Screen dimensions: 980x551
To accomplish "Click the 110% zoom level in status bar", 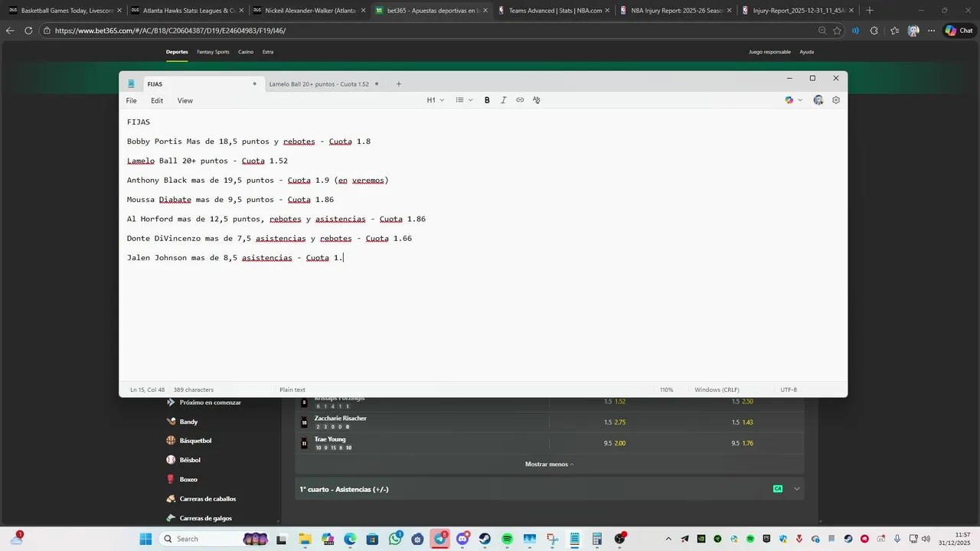I will 667,390.
